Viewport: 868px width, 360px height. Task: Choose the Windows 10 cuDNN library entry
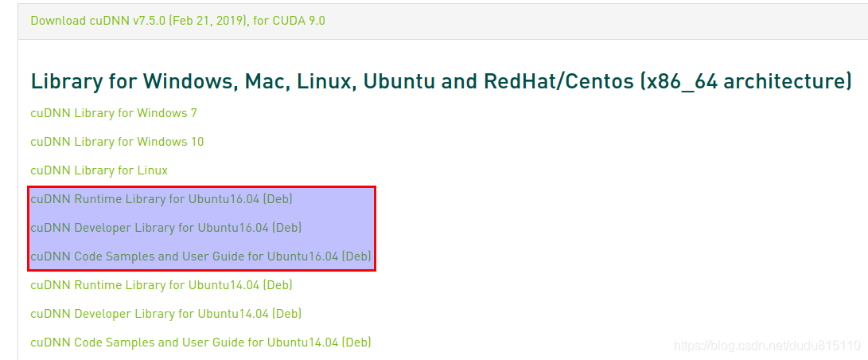click(117, 142)
